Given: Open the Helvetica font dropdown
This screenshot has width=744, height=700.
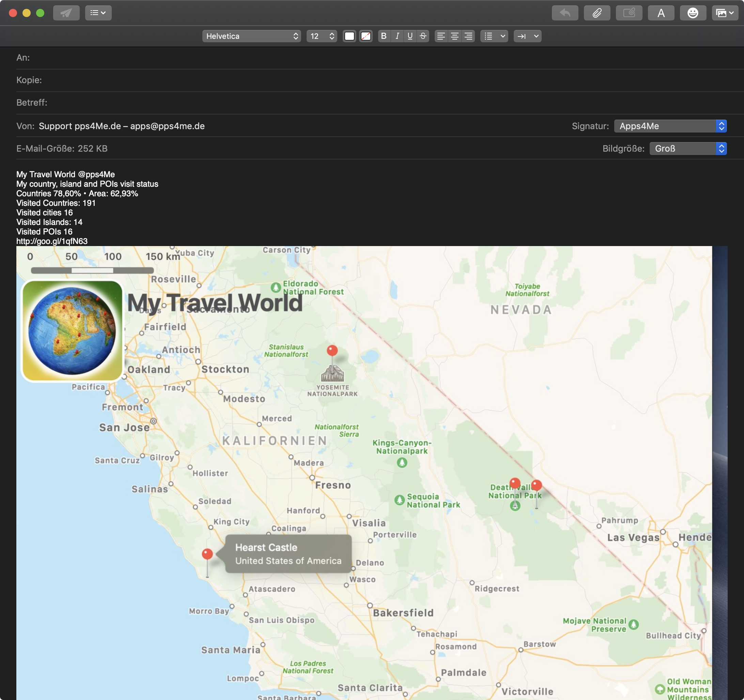Looking at the screenshot, I should (x=251, y=36).
